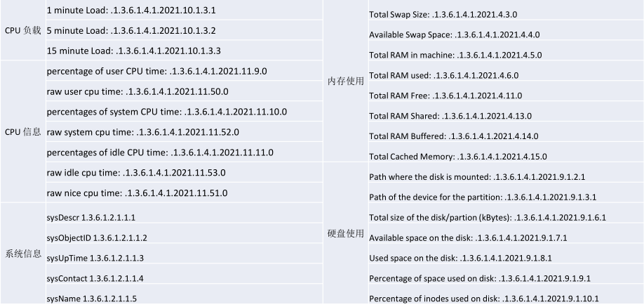This screenshot has height=307, width=644.
Task: Select the 系统信息 category label
Action: (x=22, y=253)
